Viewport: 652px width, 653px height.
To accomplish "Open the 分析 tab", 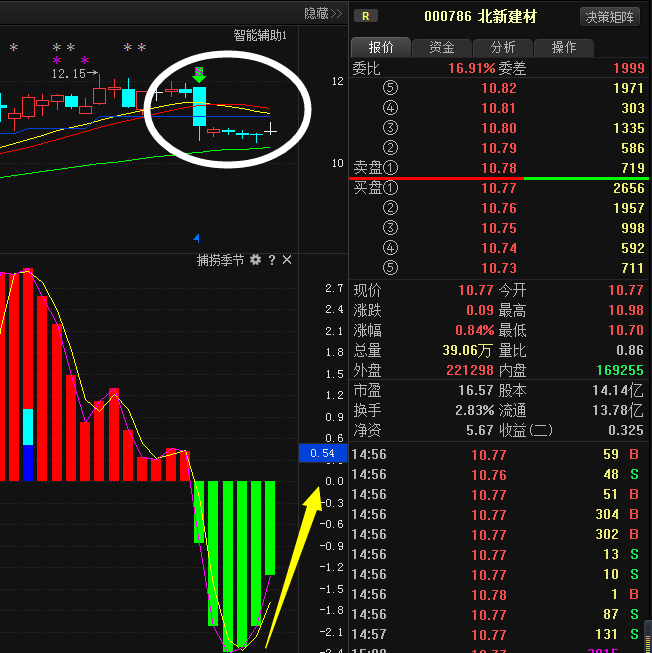I will pos(503,47).
